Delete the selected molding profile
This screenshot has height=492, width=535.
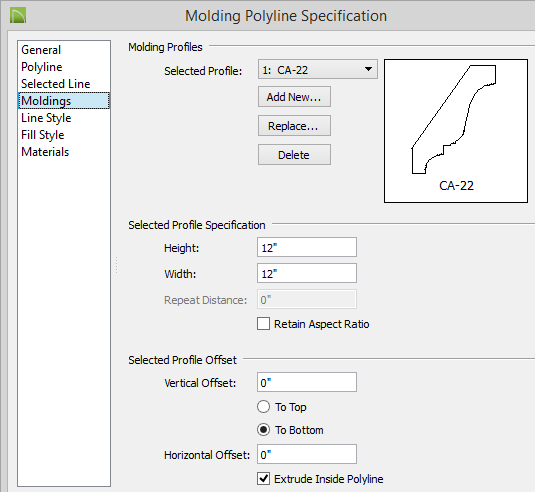click(294, 155)
